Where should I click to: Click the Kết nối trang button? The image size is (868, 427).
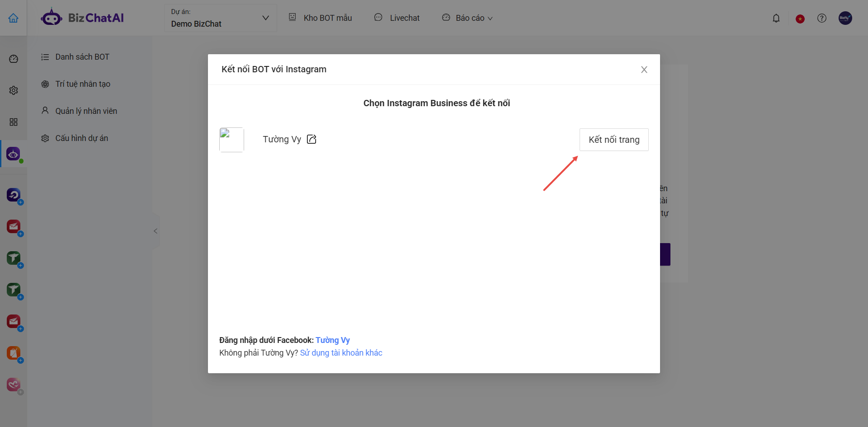tap(614, 140)
